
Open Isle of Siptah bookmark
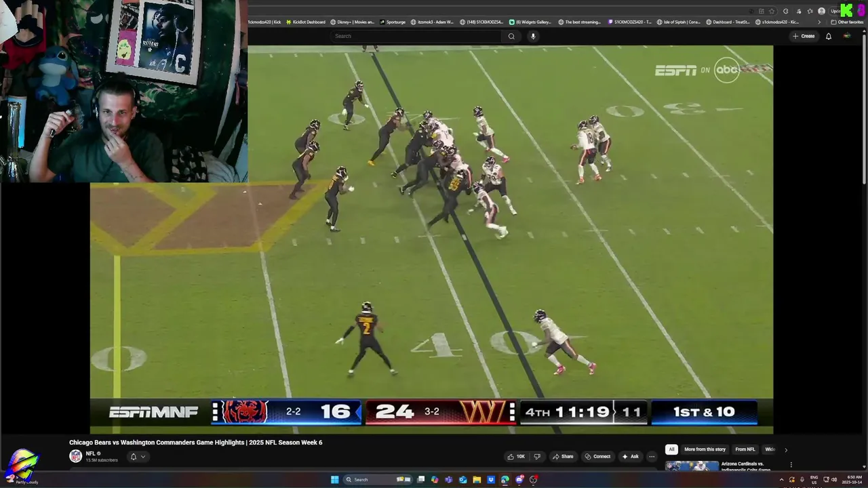point(679,22)
